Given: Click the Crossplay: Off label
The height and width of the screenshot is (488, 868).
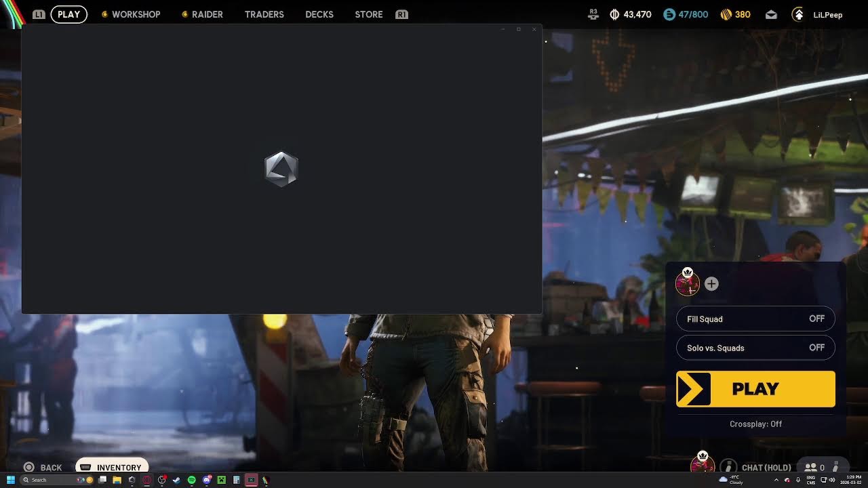Looking at the screenshot, I should tap(755, 424).
